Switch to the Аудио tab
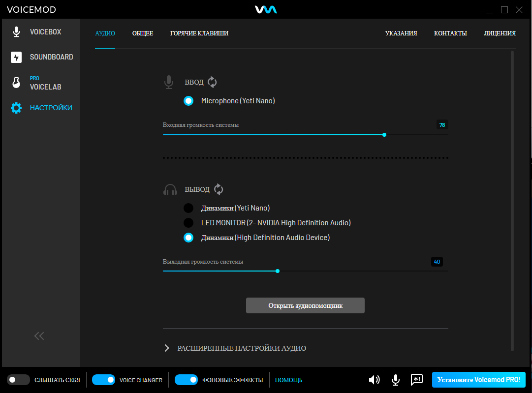The width and height of the screenshot is (532, 393). 105,33
